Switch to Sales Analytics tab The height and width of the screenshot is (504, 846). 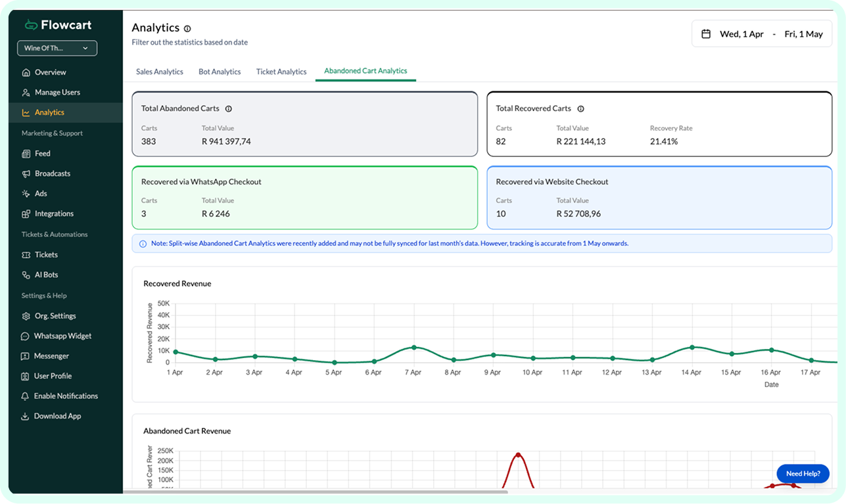coord(160,72)
